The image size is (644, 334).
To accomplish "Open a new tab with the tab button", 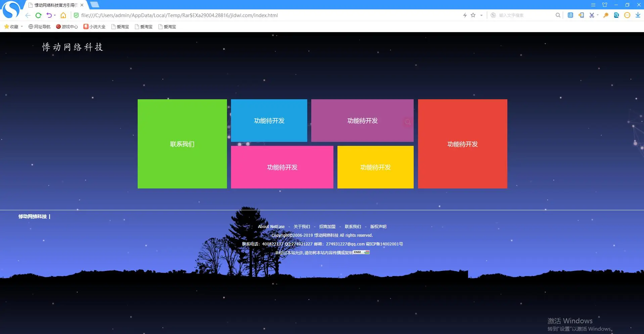I will [95, 5].
